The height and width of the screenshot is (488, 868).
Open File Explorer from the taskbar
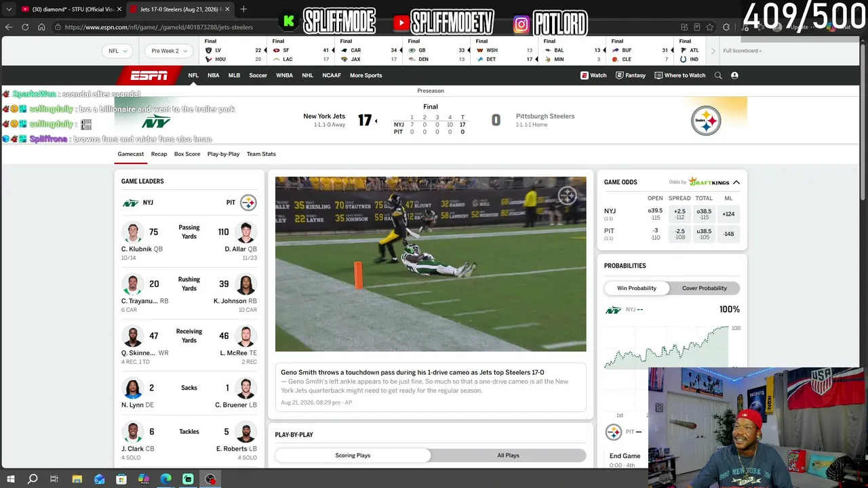click(x=77, y=479)
